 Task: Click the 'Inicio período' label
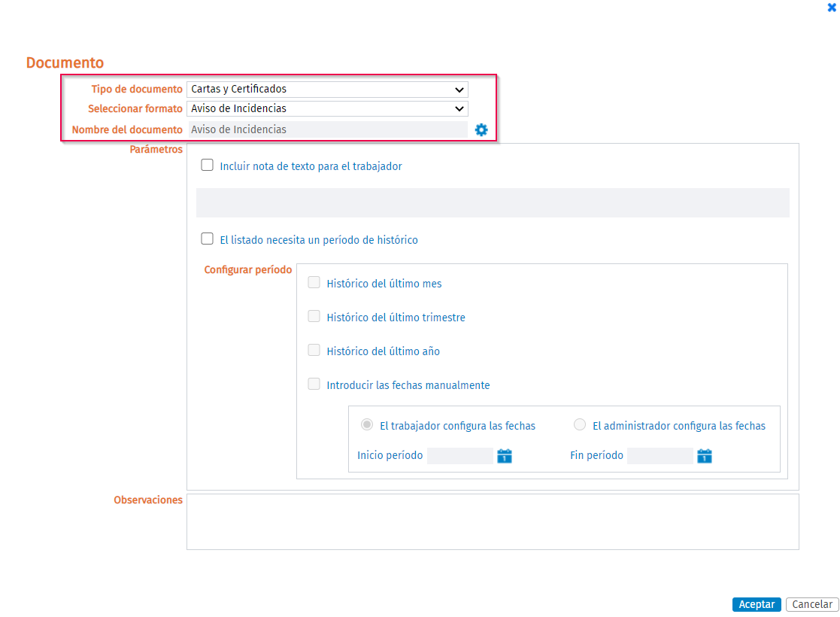390,455
